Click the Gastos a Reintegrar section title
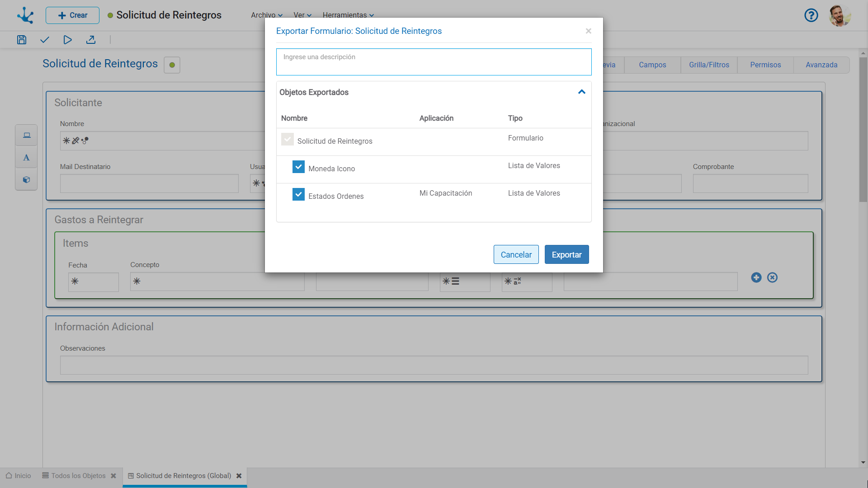 (99, 220)
